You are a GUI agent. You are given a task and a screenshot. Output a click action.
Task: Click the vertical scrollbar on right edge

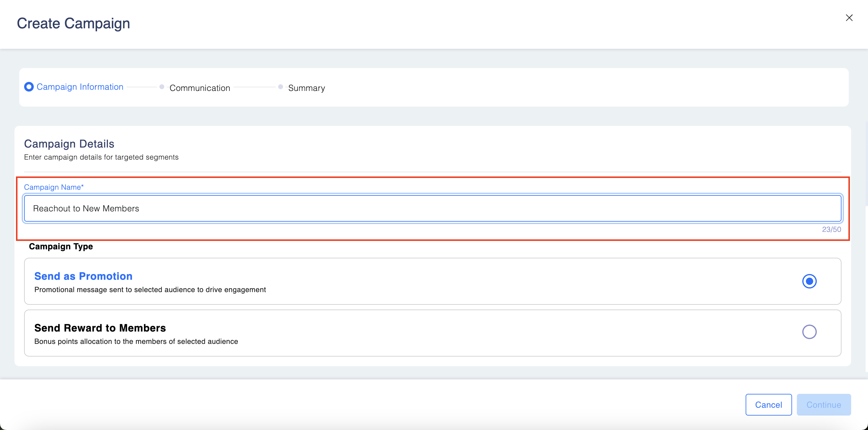coord(866,163)
